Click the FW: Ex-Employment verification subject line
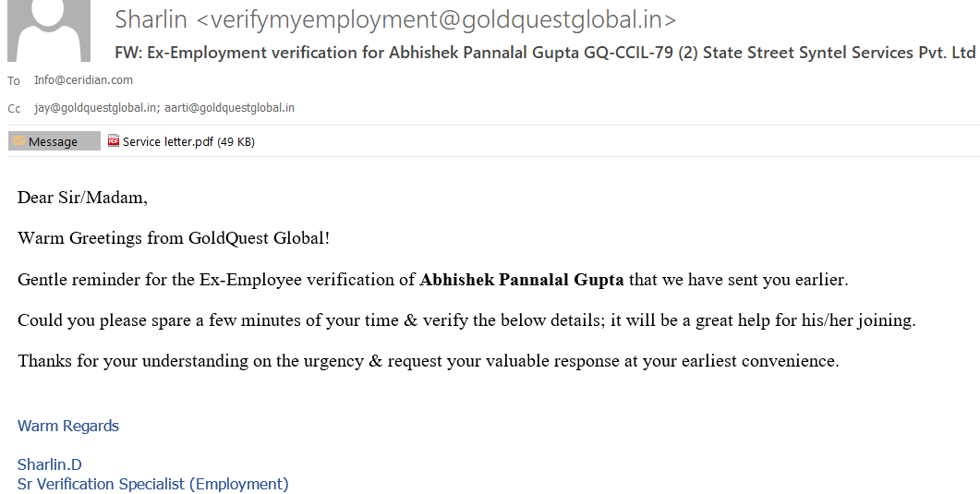 tap(545, 52)
